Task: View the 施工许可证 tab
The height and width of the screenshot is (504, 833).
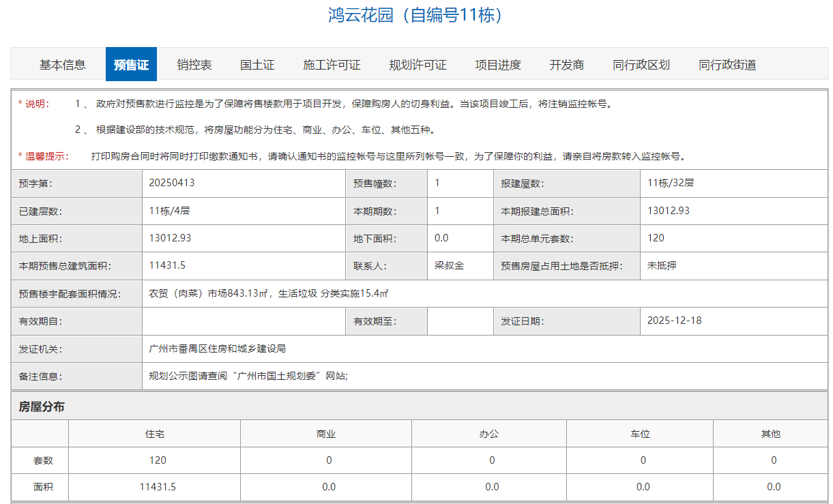Action: point(332,65)
